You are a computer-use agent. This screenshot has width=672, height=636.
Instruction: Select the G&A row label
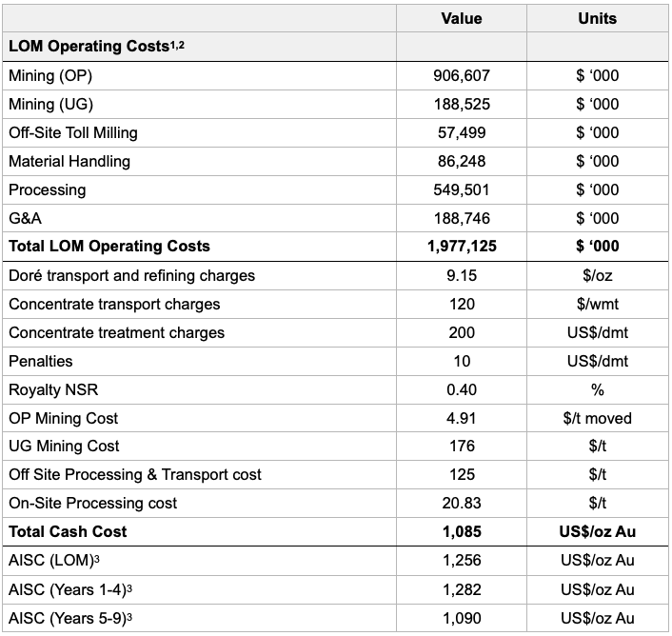25,218
